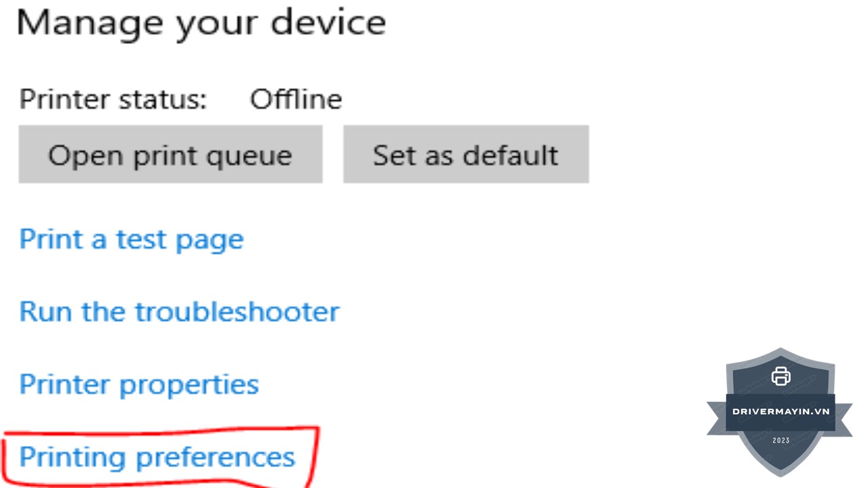
Task: Set this printer as default
Action: [465, 155]
